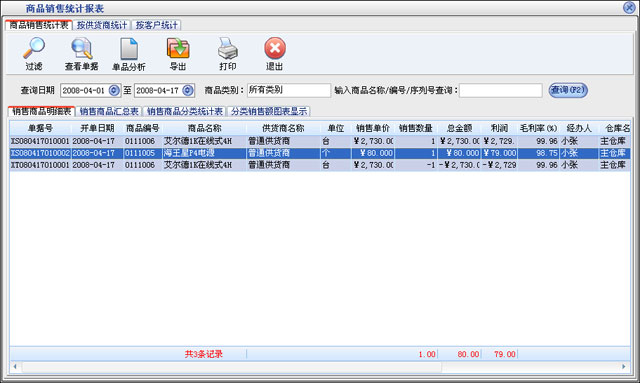Open the end date 2008-04-17 dropdown arrow
Viewport: 640px width, 383px height.
pos(188,90)
